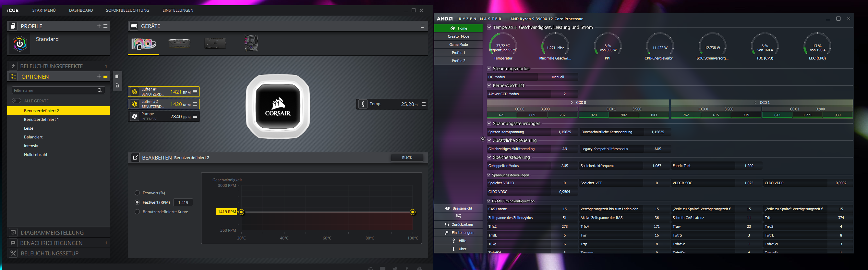
Task: Toggle the ALLE GERÄTE switch
Action: tap(17, 101)
